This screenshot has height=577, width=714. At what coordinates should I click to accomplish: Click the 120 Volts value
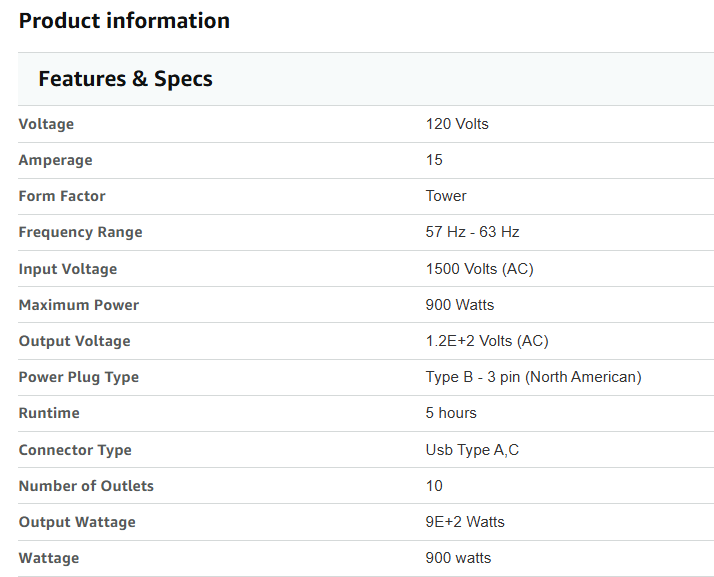point(457,124)
